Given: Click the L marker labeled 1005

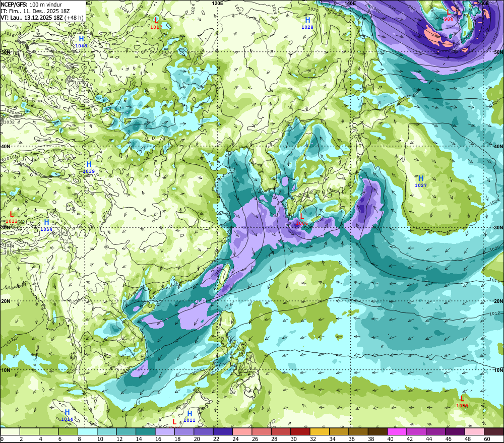Looking at the screenshot, I should click(x=462, y=399).
